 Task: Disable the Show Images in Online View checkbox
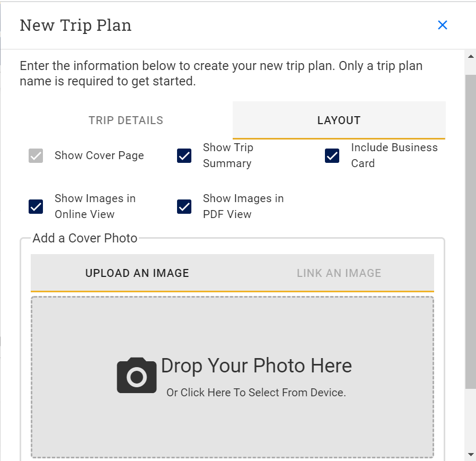pos(36,206)
